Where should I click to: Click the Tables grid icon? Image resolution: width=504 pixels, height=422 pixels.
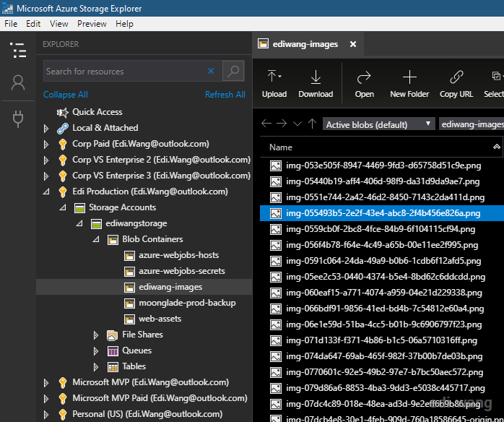(113, 366)
